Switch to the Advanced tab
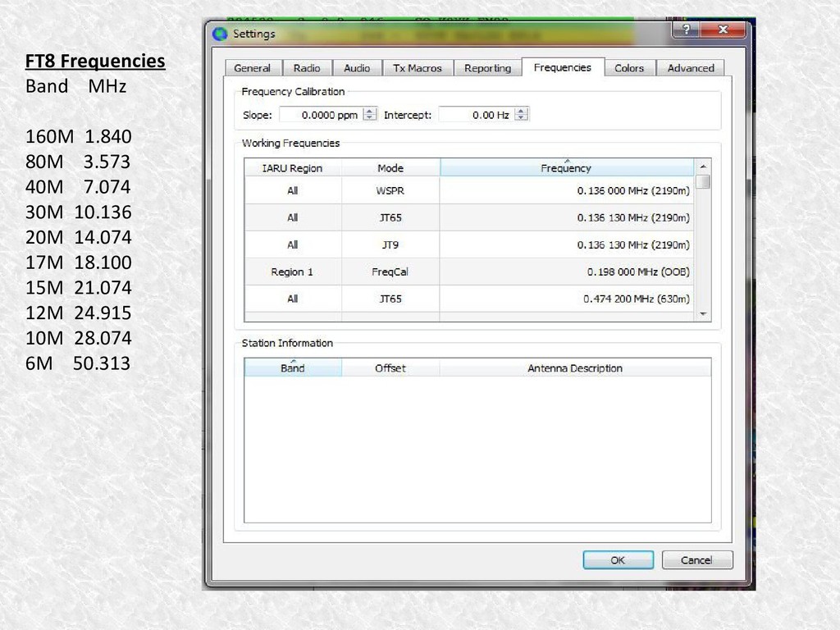840x630 pixels. 691,68
